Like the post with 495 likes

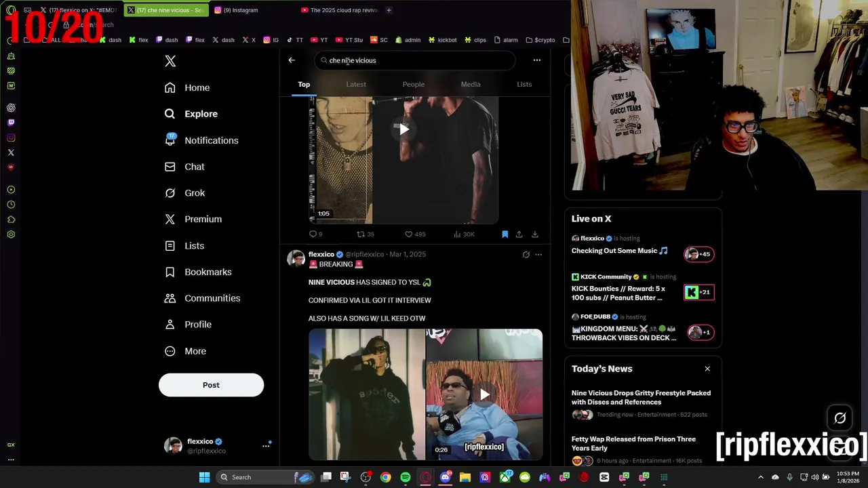(x=415, y=234)
